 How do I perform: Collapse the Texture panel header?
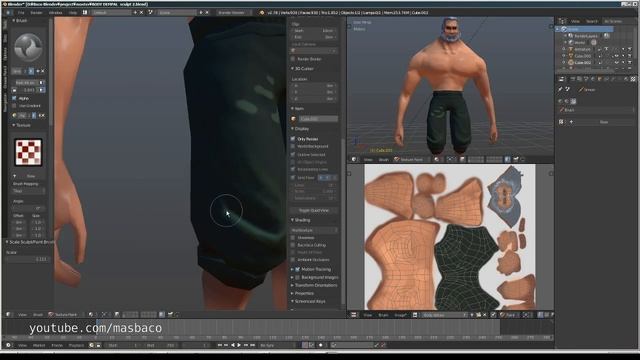click(22, 125)
